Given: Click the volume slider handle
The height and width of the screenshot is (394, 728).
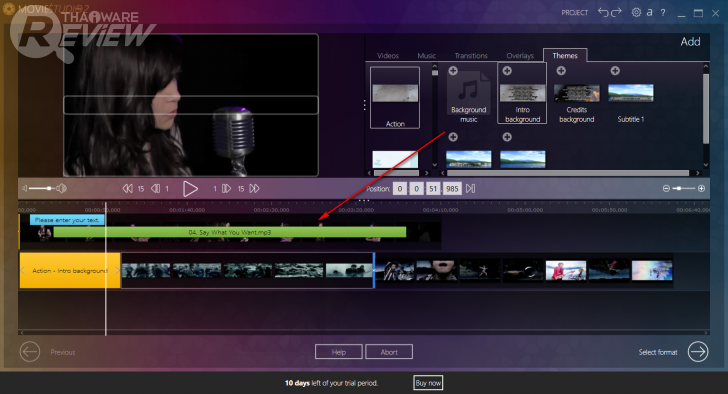Looking at the screenshot, I should point(49,188).
